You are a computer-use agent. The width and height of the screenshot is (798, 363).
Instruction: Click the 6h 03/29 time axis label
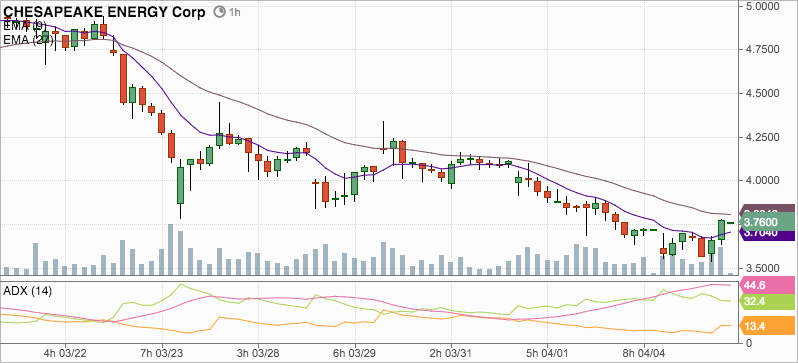point(355,353)
